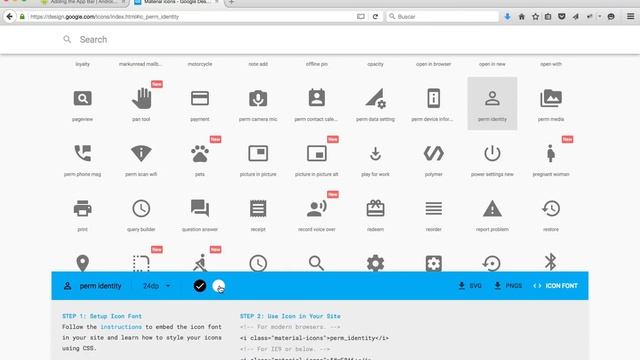This screenshot has width=640, height=360.
Task: Select the redeem gift icon
Action: (376, 208)
